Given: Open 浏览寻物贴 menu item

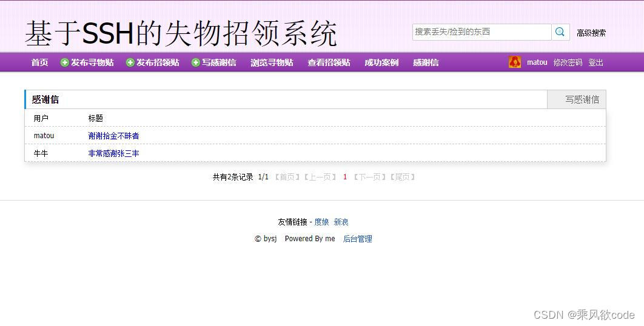Looking at the screenshot, I should (x=272, y=62).
